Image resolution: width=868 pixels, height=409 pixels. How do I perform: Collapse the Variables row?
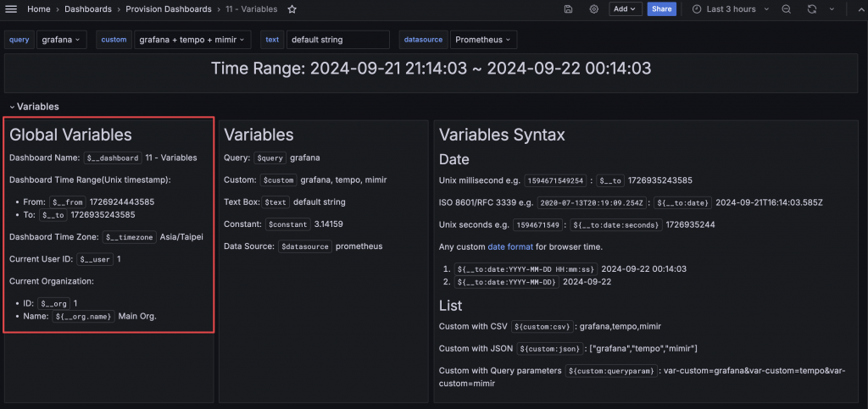pos(13,107)
